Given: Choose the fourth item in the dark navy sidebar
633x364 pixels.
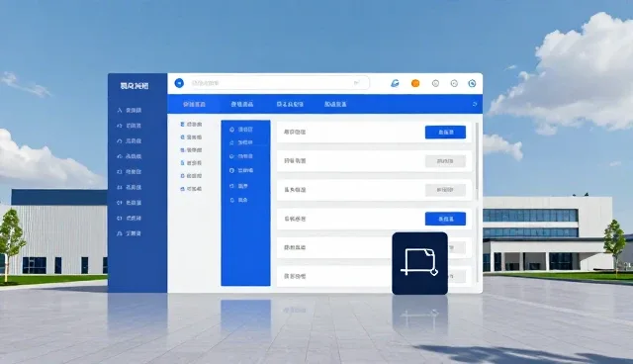Looking at the screenshot, I should coord(130,156).
